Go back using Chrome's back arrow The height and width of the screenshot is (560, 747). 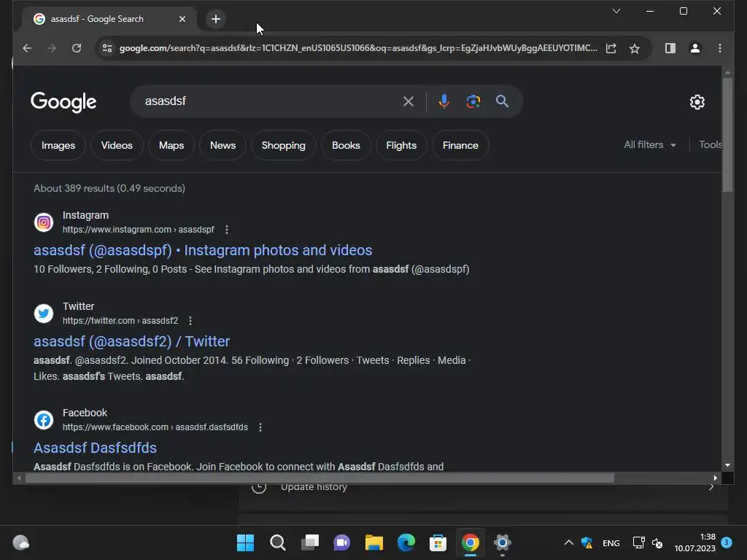[x=27, y=48]
